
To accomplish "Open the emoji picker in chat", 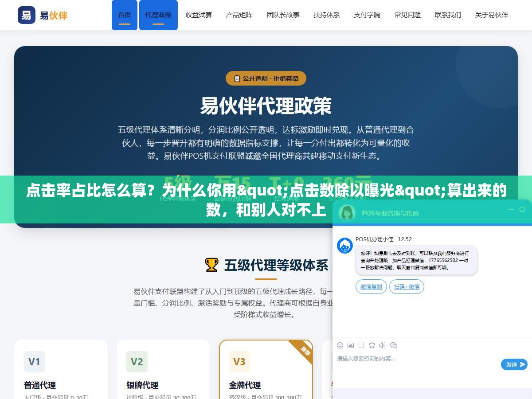I will (x=340, y=345).
